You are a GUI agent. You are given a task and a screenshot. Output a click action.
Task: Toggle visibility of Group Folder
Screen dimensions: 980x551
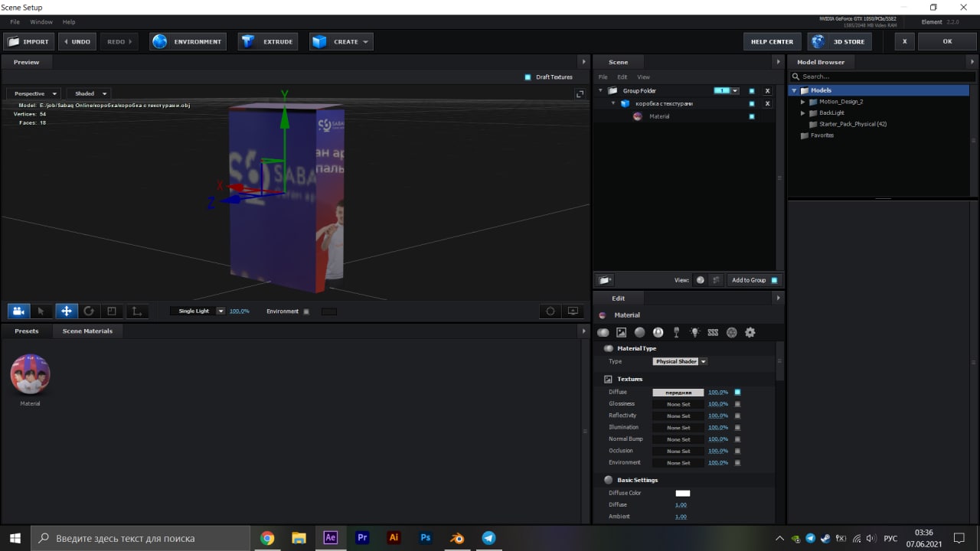coord(751,91)
